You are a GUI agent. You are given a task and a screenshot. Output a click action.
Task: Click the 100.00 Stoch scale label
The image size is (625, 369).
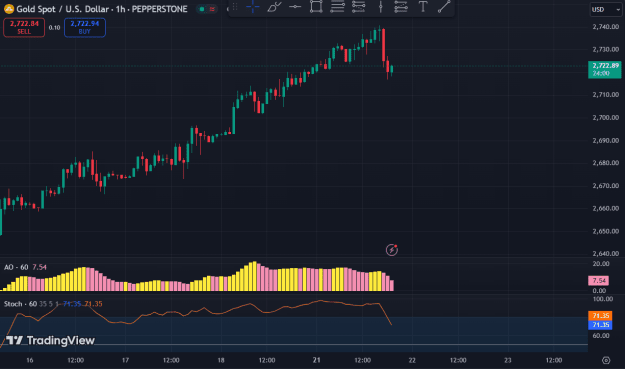point(603,299)
